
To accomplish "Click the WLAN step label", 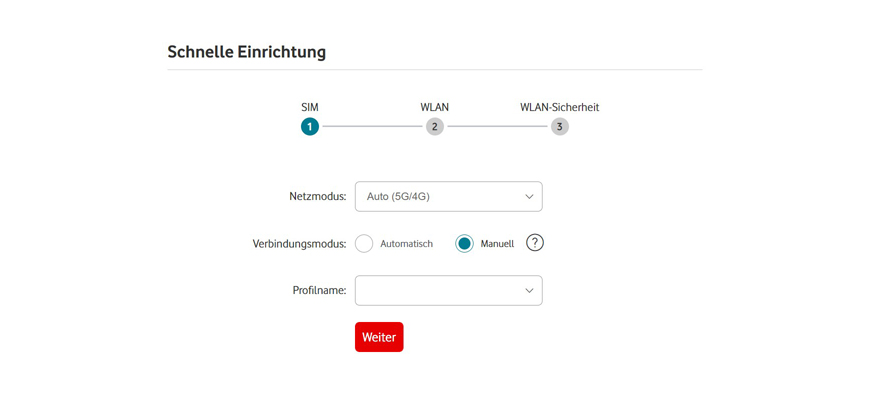I will 434,107.
